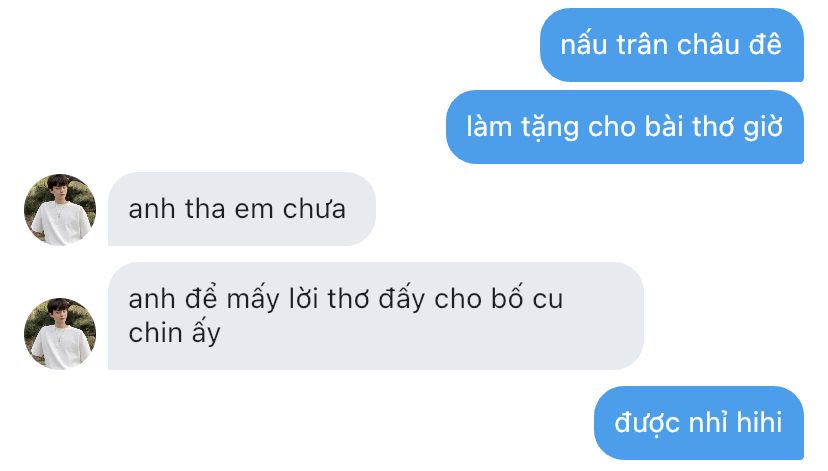This screenshot has width=828, height=471.
Task: Click the "anh tha em chưa" message bubble
Action: pyautogui.click(x=242, y=209)
